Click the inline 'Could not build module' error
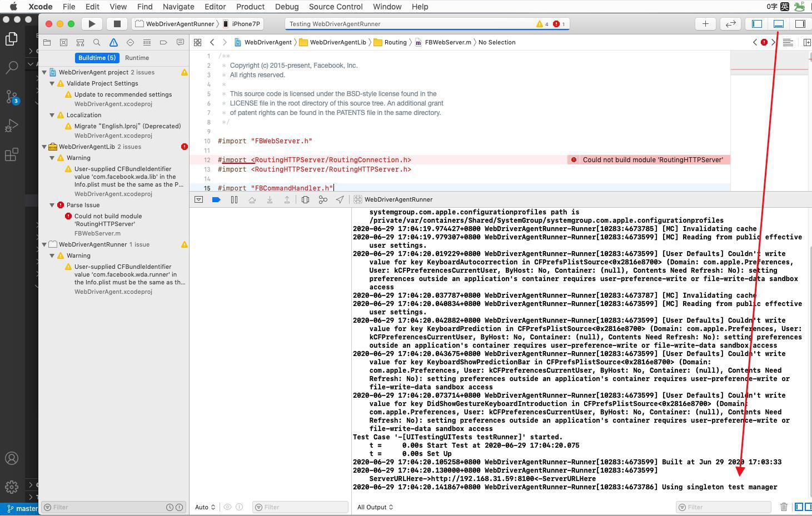 tap(649, 160)
